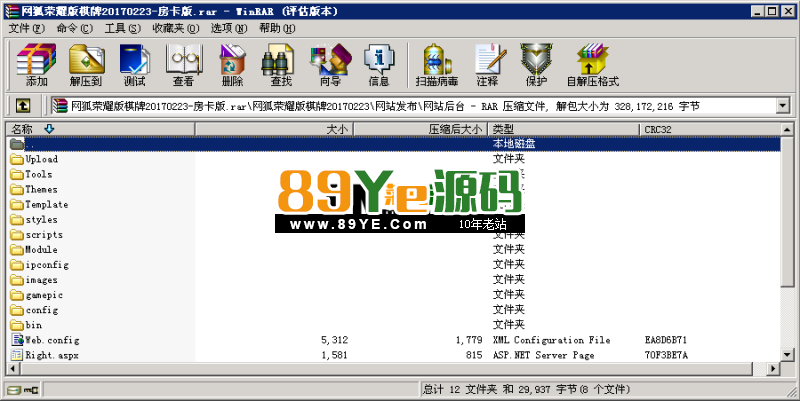
Task: Click the Comment (注释) toolbar icon
Action: (x=487, y=65)
